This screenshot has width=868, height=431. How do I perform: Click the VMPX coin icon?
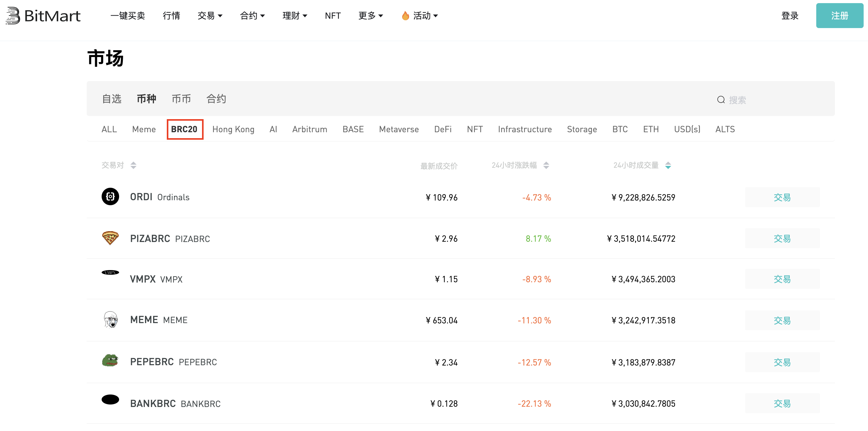[110, 273]
